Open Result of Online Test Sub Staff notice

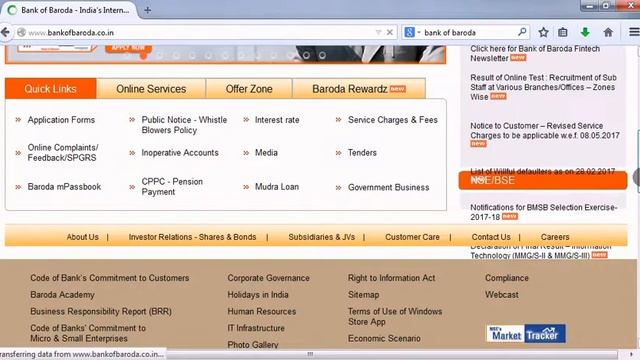click(x=543, y=87)
